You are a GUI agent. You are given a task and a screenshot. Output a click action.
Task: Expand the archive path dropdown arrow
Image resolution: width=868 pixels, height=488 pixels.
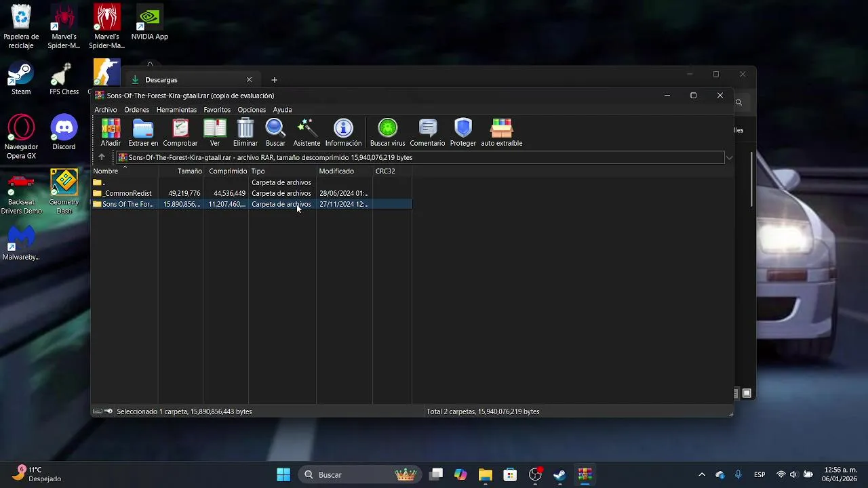coord(729,158)
